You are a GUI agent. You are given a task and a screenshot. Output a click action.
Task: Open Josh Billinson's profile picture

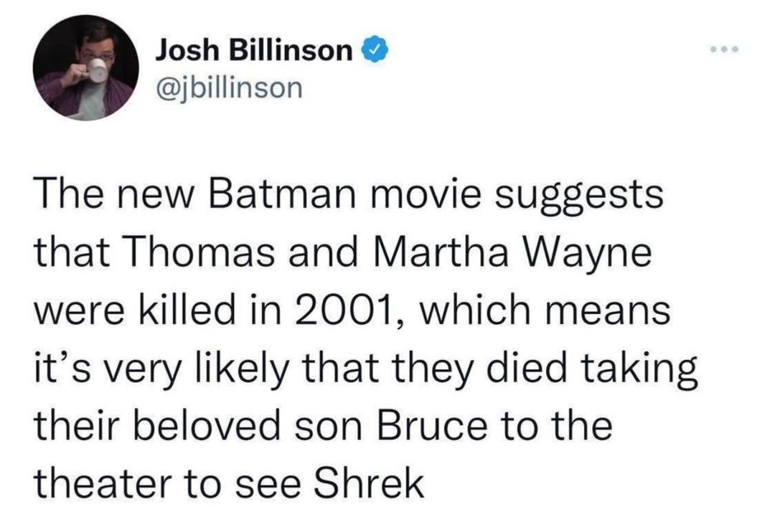click(88, 68)
